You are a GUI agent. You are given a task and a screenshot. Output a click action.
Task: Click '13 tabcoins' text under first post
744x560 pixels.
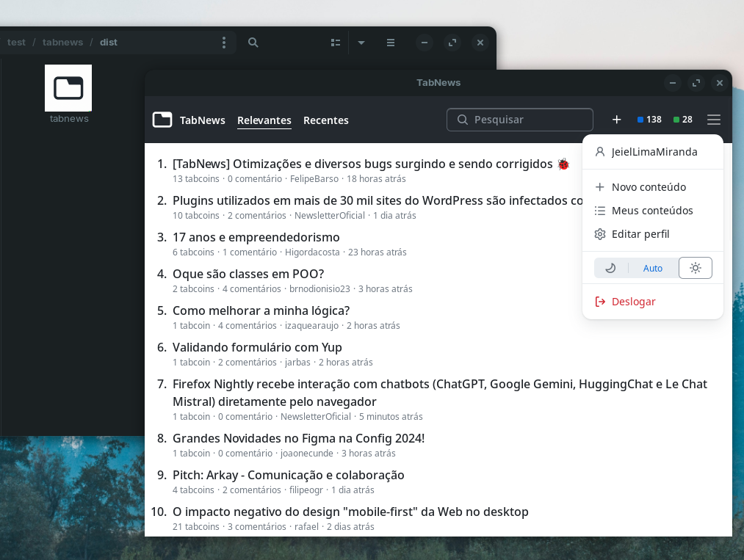(x=196, y=179)
